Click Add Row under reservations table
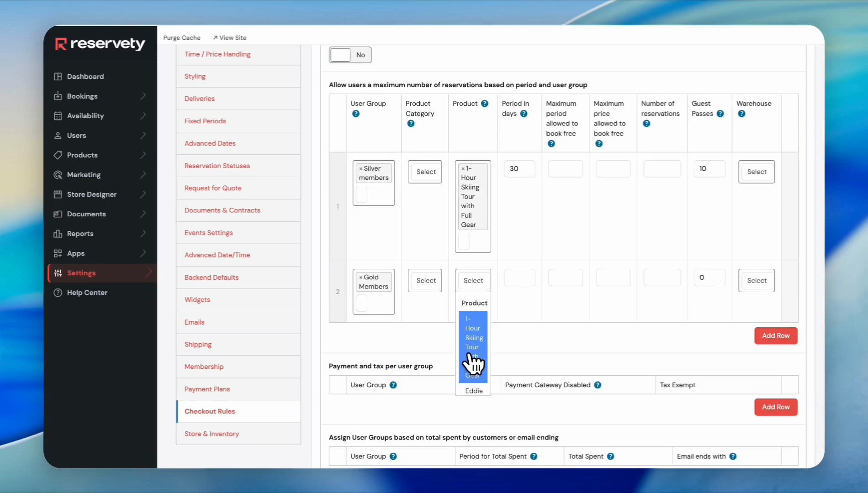868x493 pixels. (x=775, y=336)
